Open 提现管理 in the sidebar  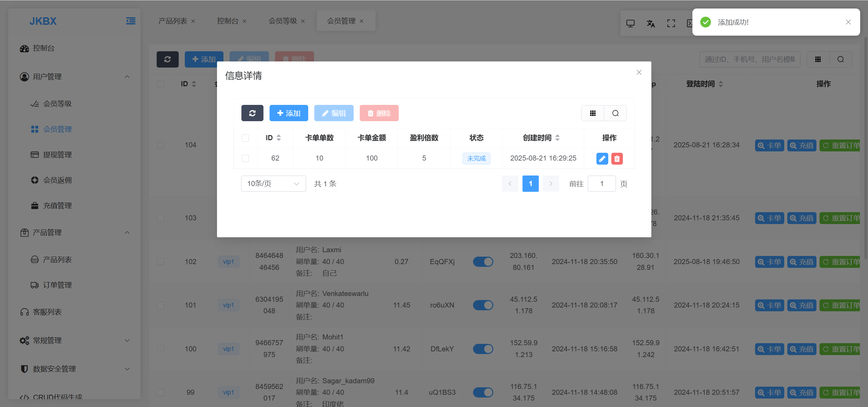coord(57,155)
